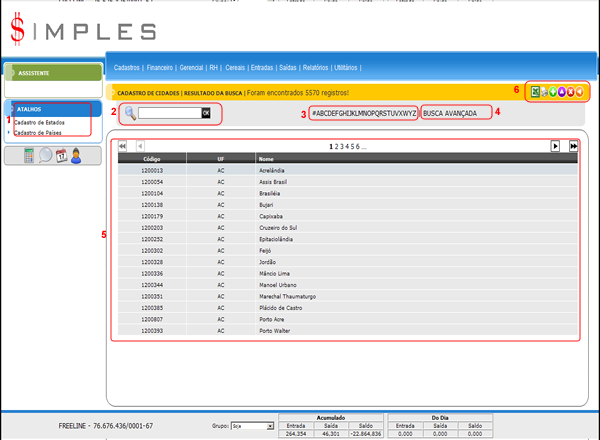Add new record with green plus icon
600x440 pixels.
coord(554,92)
